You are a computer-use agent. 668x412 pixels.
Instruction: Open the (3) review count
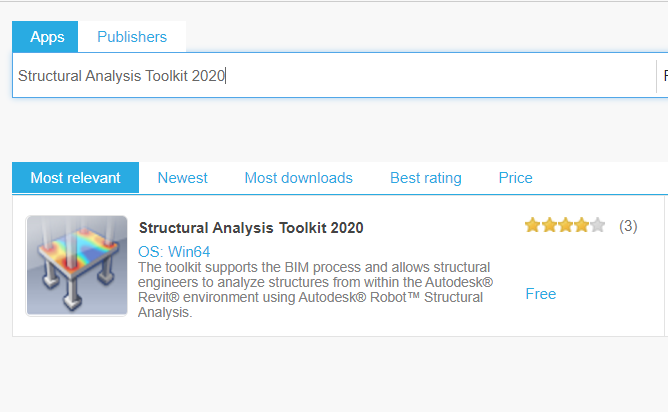pos(628,226)
